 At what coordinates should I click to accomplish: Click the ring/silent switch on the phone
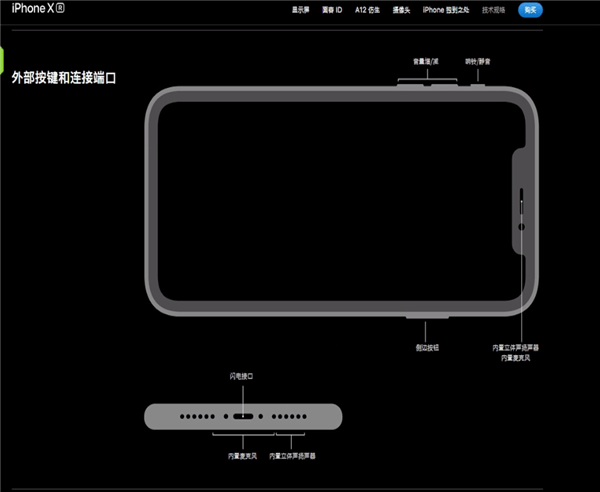(476, 84)
